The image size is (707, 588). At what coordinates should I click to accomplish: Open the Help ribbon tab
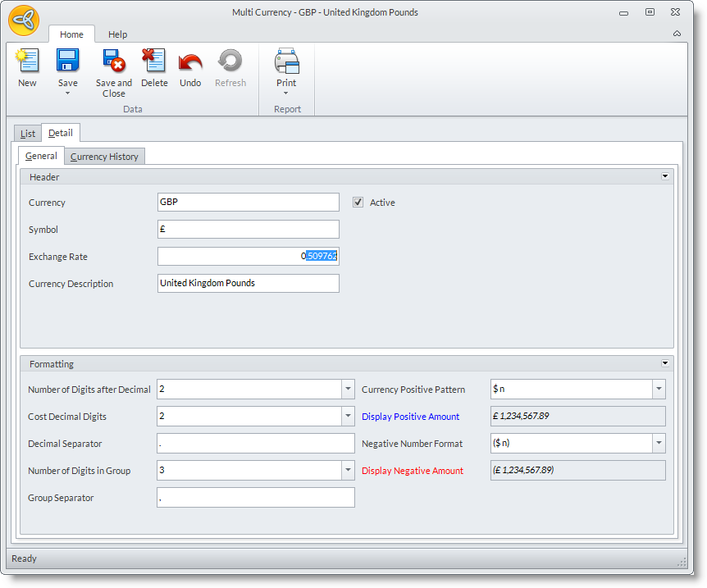(x=118, y=34)
